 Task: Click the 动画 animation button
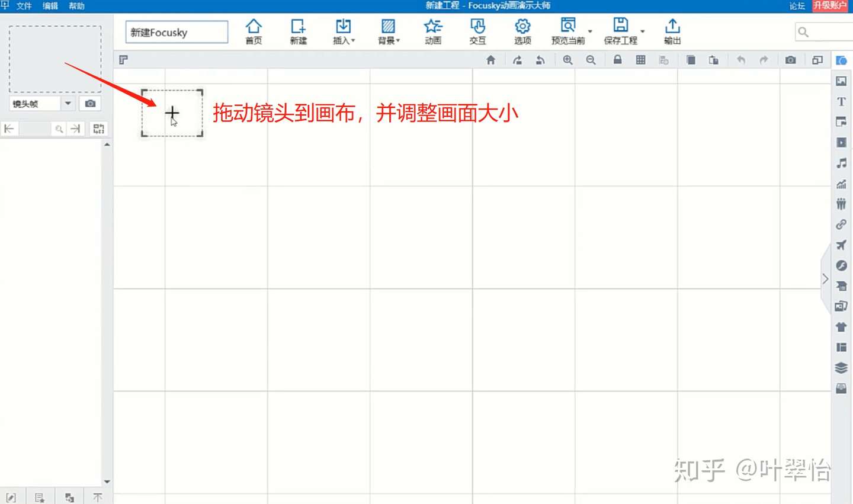coord(433,31)
